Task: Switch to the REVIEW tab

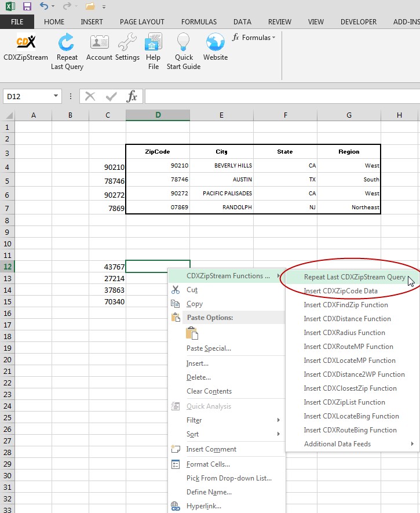Action: click(x=279, y=22)
